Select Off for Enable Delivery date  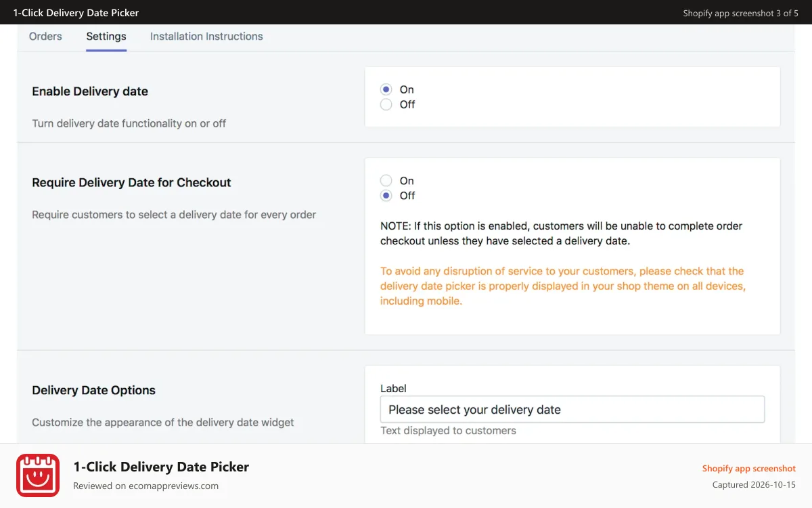pos(386,104)
